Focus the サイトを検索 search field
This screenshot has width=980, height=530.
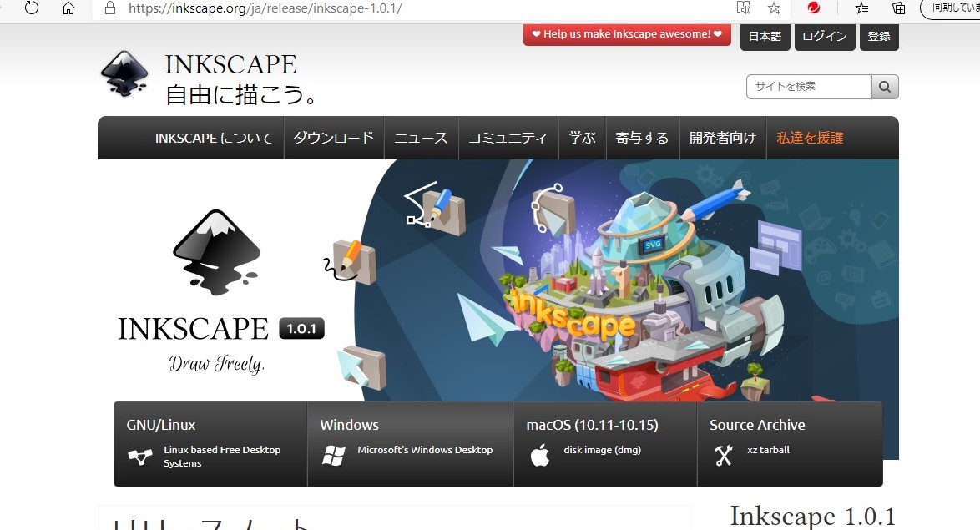pyautogui.click(x=809, y=87)
